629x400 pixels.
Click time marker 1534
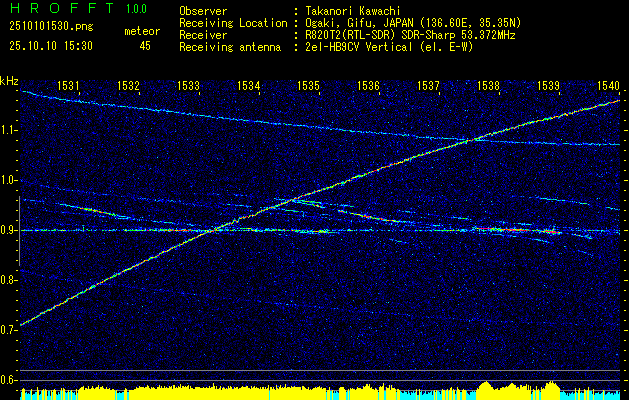click(x=248, y=85)
